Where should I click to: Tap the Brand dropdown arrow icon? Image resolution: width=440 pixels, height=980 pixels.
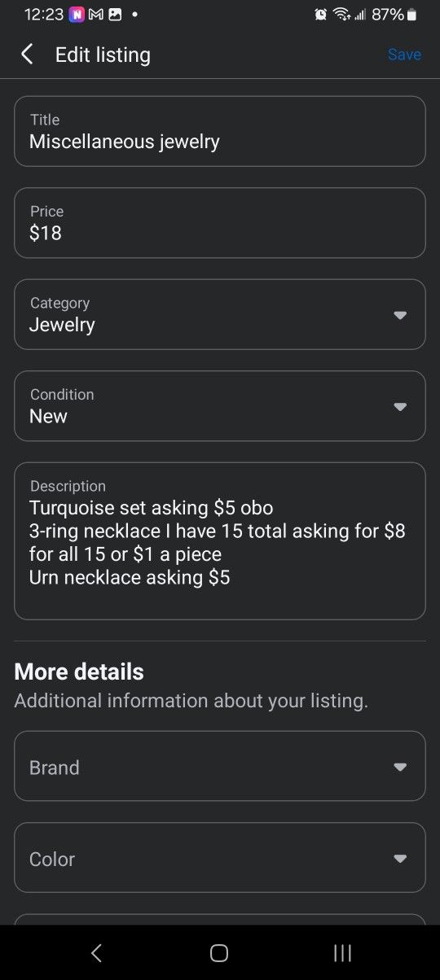(399, 767)
